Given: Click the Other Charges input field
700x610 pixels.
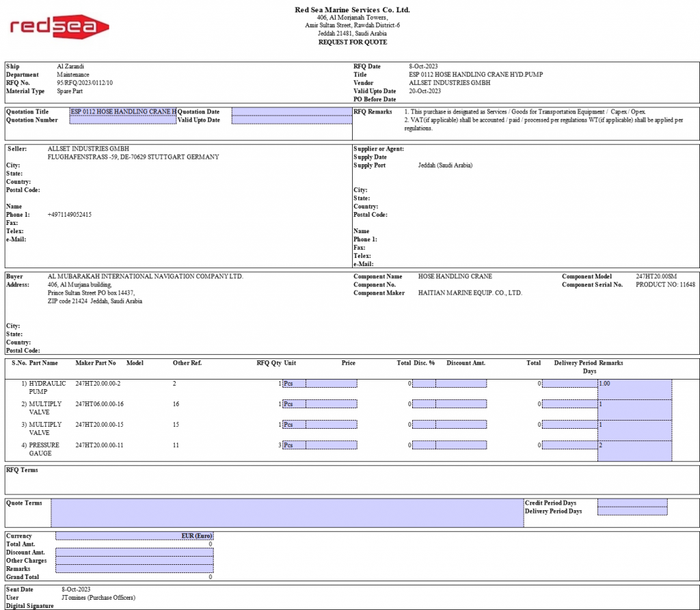Looking at the screenshot, I should (135, 561).
